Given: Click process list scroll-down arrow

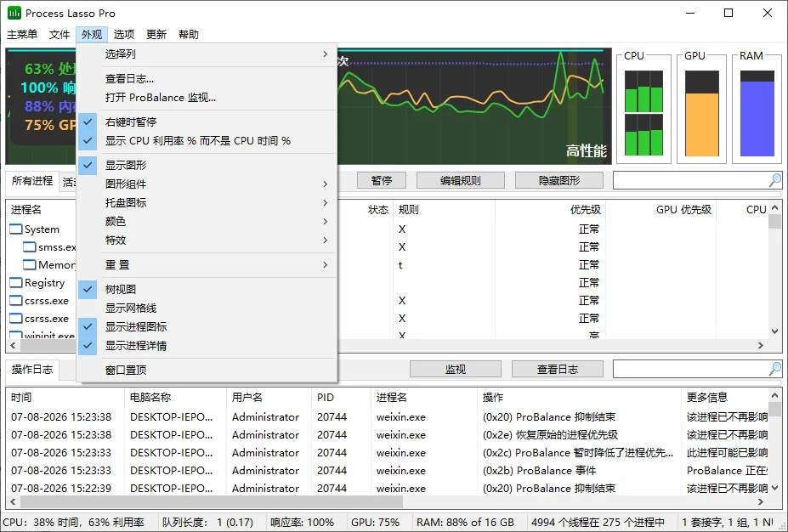Looking at the screenshot, I should [x=774, y=331].
